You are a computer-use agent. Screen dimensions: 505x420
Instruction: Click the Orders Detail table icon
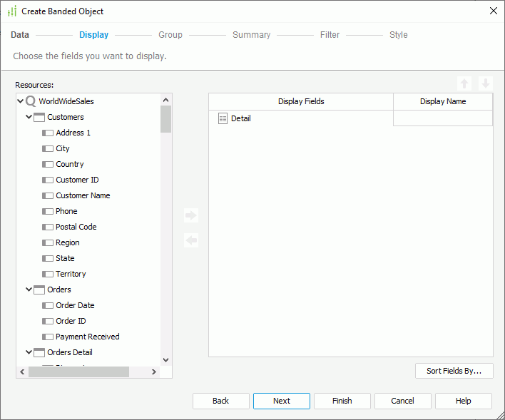pyautogui.click(x=39, y=352)
